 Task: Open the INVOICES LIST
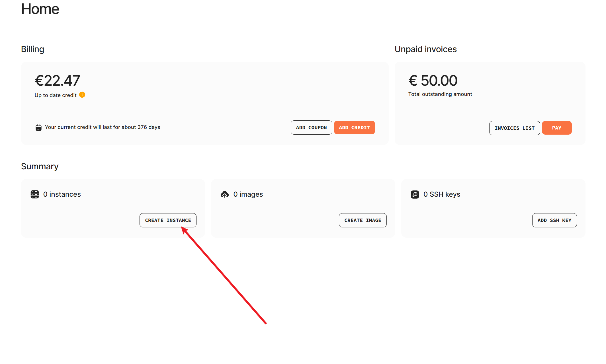(514, 128)
